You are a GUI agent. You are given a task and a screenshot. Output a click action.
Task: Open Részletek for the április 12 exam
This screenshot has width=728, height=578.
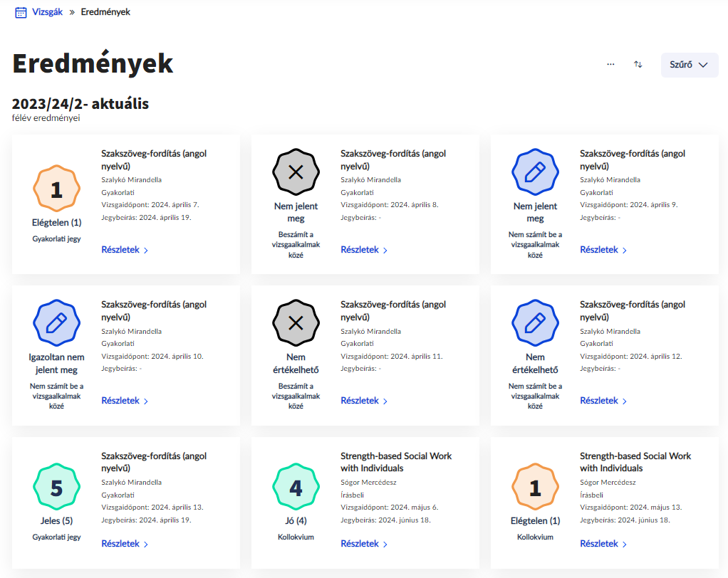click(x=603, y=401)
